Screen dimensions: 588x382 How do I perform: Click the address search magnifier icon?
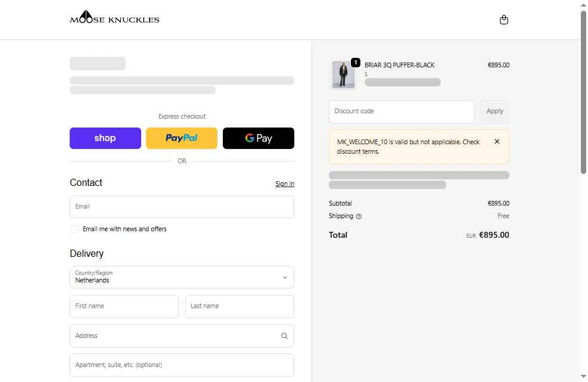tap(284, 336)
